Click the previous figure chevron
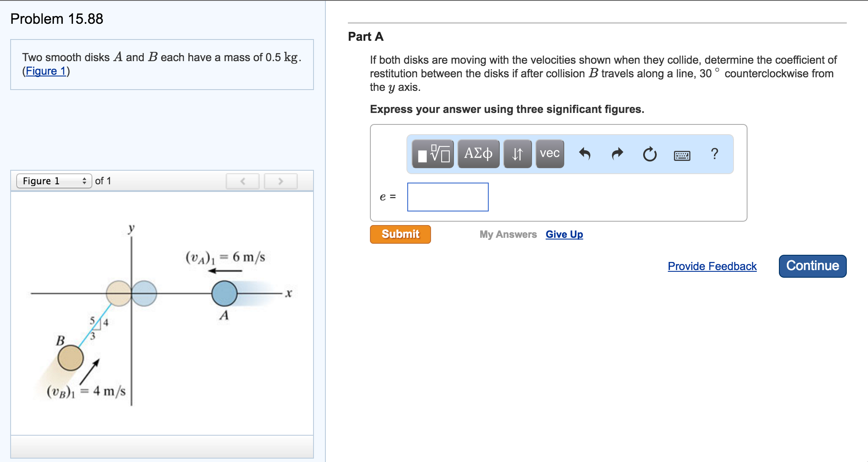 (x=242, y=181)
